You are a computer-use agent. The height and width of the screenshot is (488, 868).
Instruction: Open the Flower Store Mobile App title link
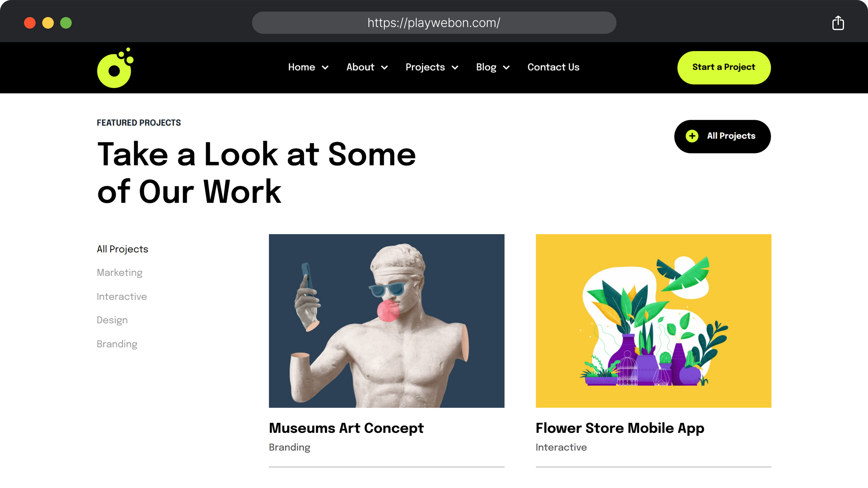pos(620,428)
